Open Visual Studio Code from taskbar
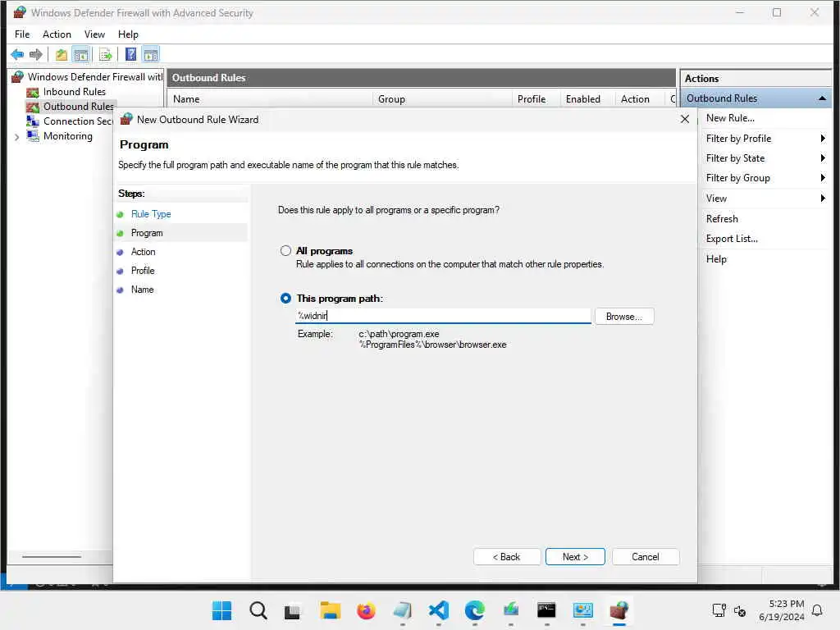 tap(439, 610)
